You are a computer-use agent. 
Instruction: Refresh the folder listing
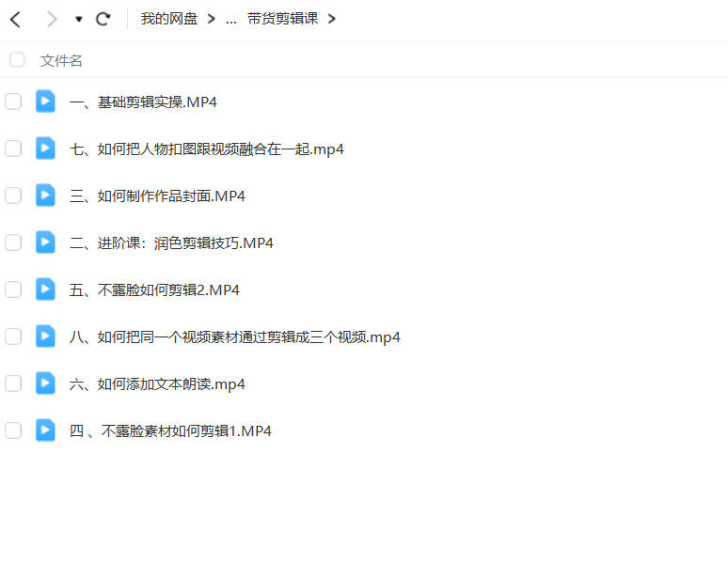coord(103,19)
